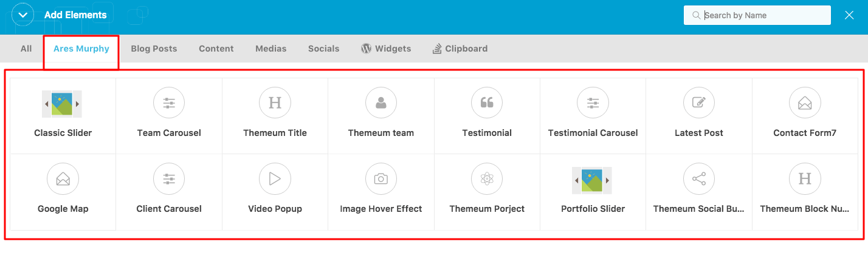This screenshot has width=868, height=261.
Task: Choose the Themeum Title element icon
Action: tap(275, 103)
